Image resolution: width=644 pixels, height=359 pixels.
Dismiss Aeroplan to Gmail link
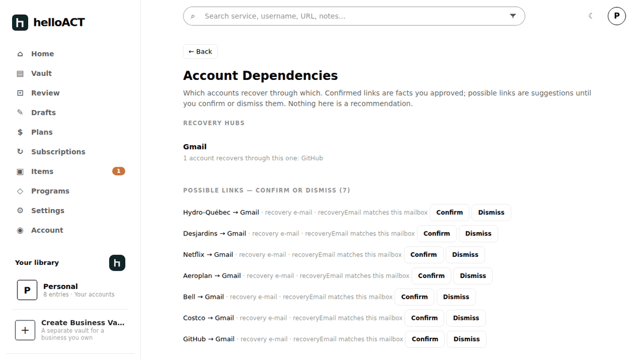(473, 276)
